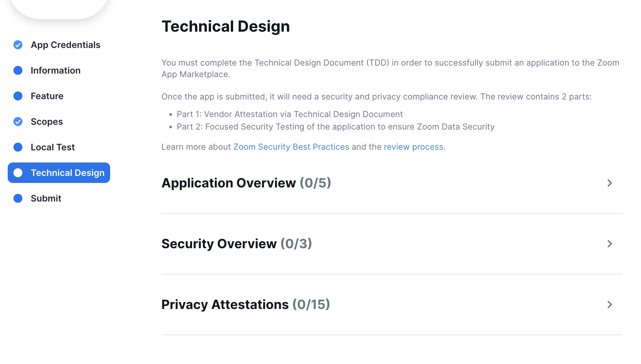The image size is (641, 364).
Task: Open the App Credentials step
Action: (x=65, y=45)
